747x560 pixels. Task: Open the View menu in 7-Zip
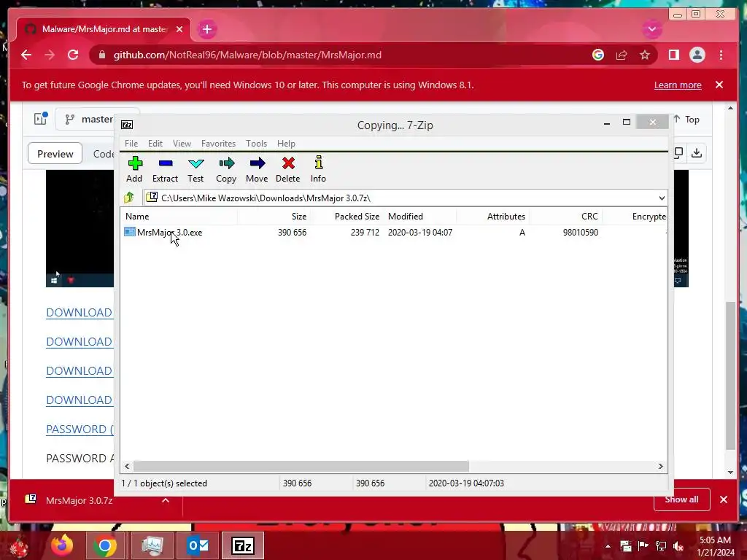tap(182, 144)
